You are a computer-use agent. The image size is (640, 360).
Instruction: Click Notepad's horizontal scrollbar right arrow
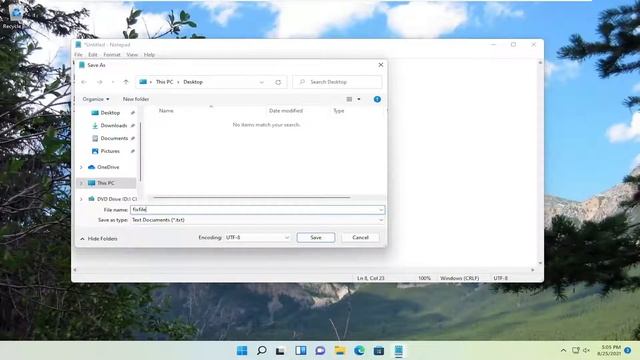point(533,270)
